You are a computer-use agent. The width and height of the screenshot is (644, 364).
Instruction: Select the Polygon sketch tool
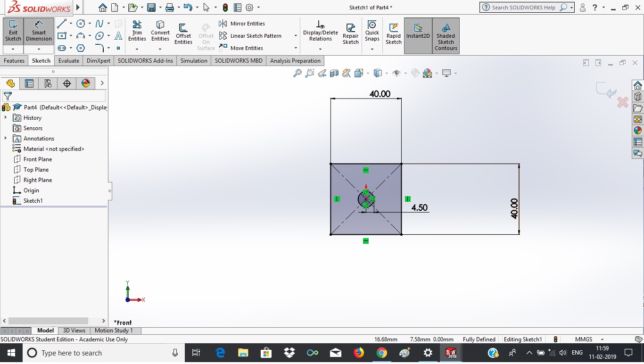[81, 48]
